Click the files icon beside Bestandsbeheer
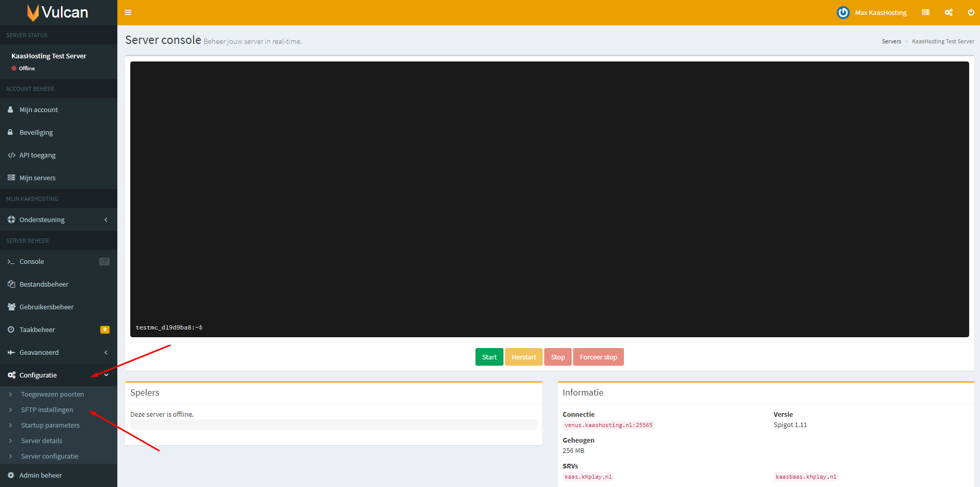The width and height of the screenshot is (980, 487). point(11,284)
